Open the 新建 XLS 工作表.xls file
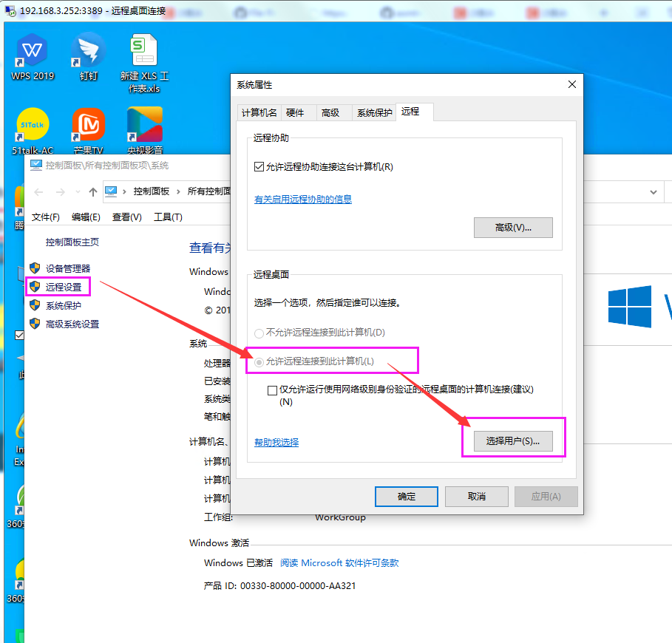 coord(143,52)
